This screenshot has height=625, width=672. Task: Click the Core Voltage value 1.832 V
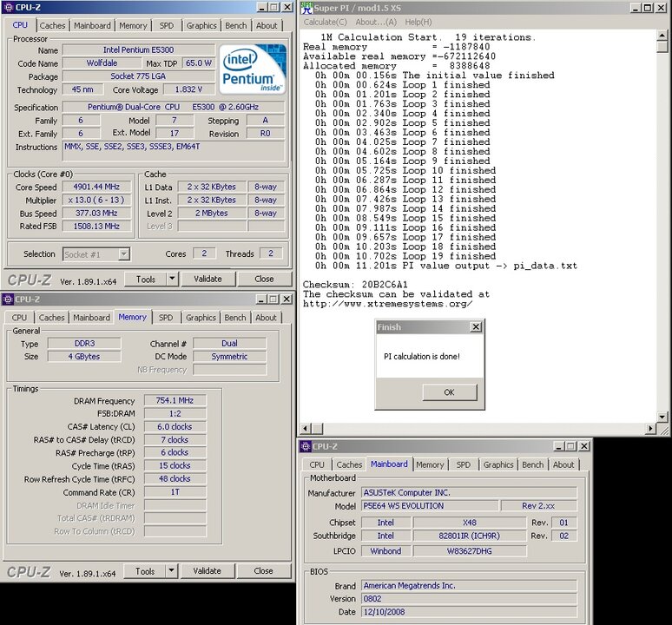pyautogui.click(x=188, y=89)
